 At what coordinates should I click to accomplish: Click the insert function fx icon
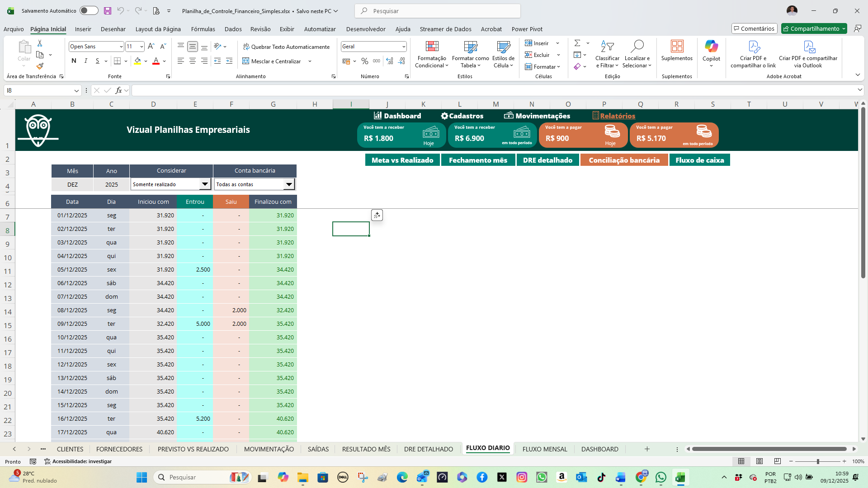pyautogui.click(x=118, y=90)
